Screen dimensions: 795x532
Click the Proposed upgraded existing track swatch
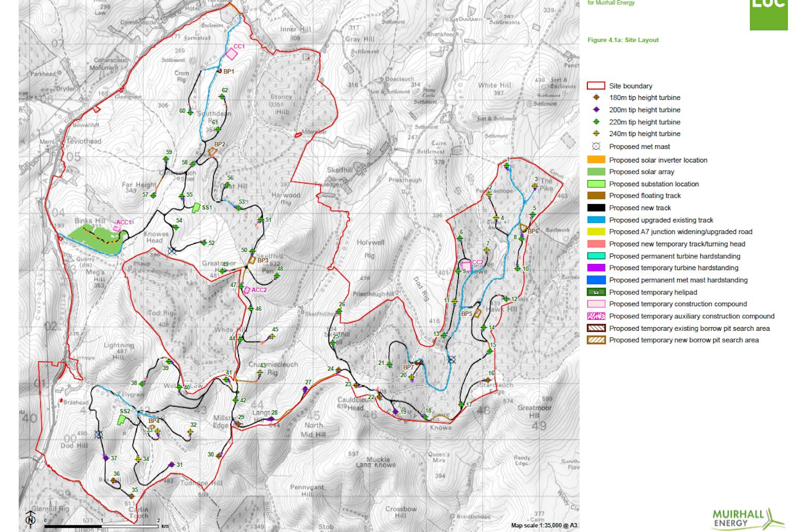pos(596,220)
